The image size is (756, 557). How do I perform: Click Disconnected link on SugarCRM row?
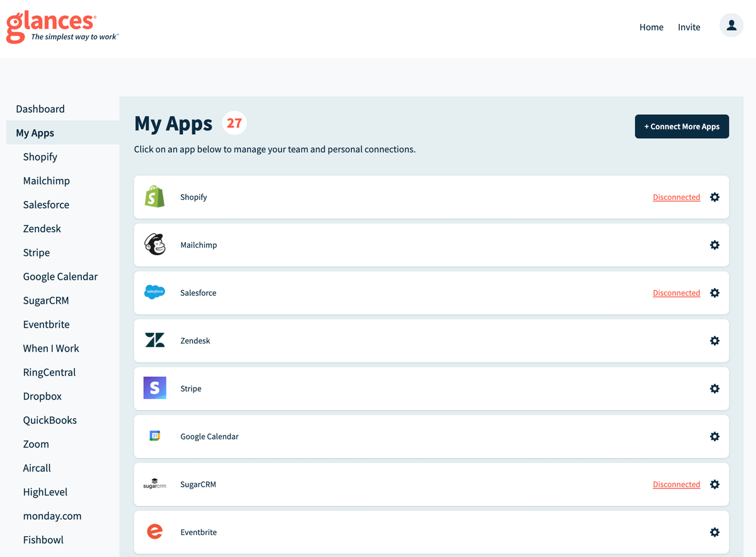pos(677,485)
